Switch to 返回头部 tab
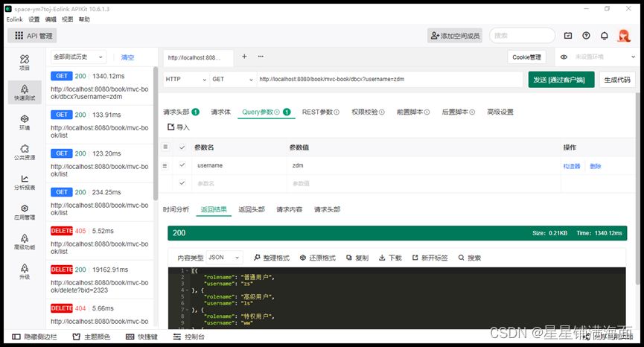644x347 pixels. (x=252, y=209)
